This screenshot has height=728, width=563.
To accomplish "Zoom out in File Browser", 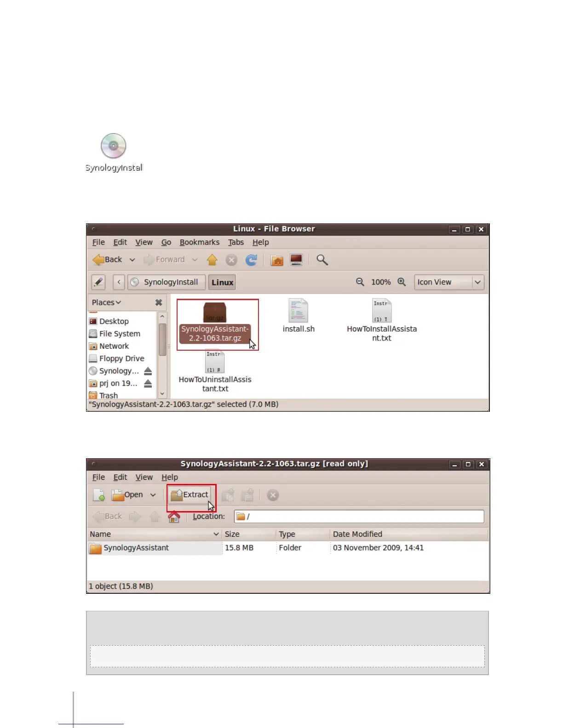I will [360, 282].
